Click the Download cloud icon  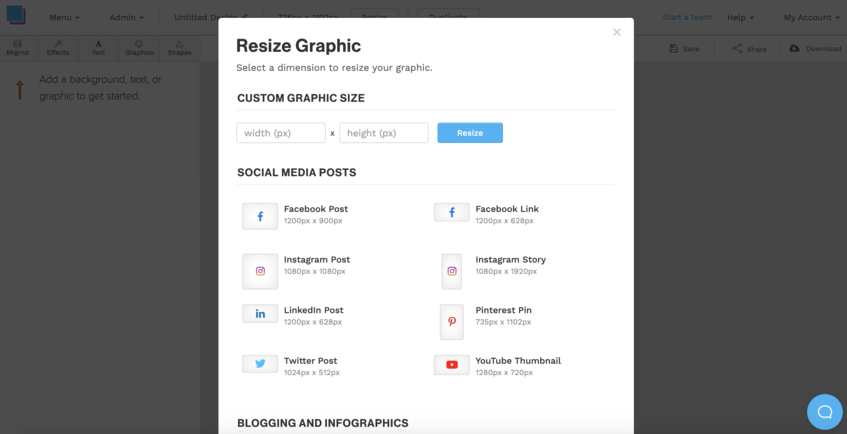pos(794,49)
